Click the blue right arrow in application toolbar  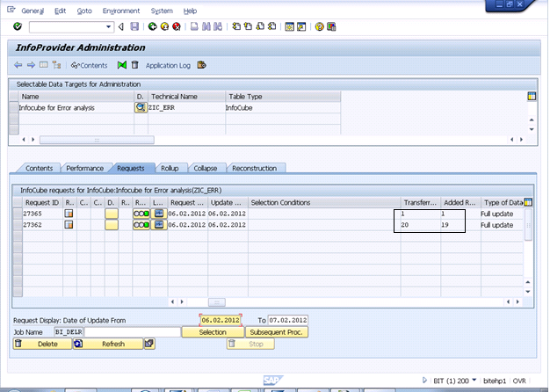[31, 65]
